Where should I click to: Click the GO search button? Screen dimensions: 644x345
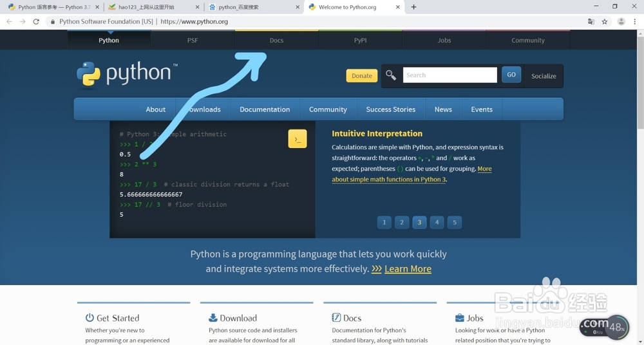(511, 75)
